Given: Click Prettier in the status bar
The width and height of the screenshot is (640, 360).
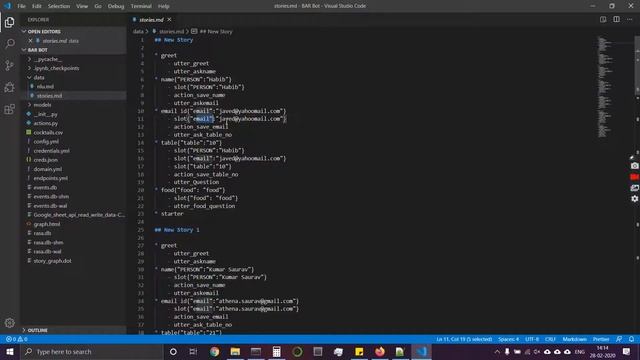Looking at the screenshot, I should [x=601, y=339].
